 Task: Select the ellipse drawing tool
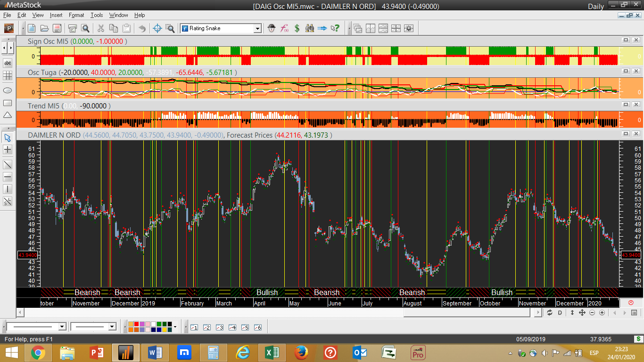[8, 90]
